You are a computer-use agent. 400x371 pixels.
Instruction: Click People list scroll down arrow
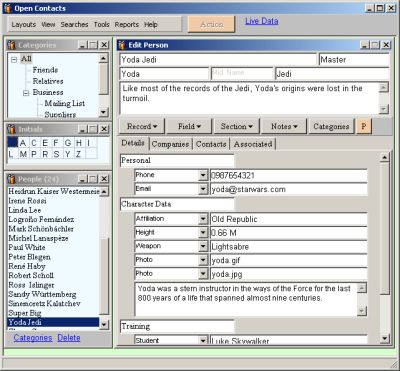click(104, 325)
